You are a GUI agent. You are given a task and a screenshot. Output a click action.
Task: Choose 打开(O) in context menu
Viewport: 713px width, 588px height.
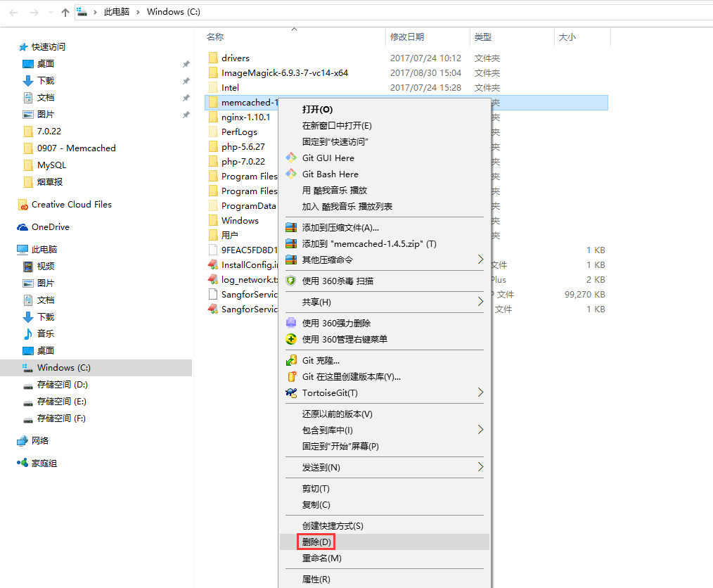click(x=317, y=110)
